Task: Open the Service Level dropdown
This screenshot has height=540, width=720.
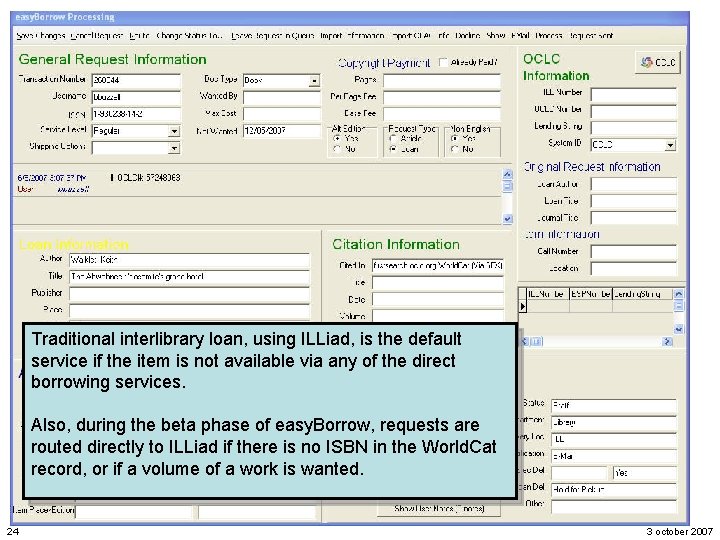Action: click(174, 131)
